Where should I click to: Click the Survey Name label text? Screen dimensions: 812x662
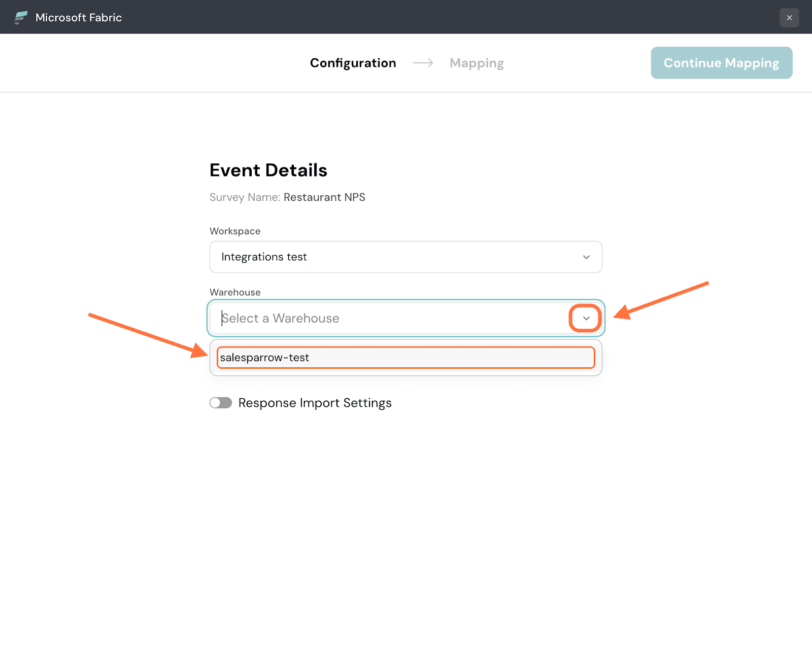click(x=245, y=197)
